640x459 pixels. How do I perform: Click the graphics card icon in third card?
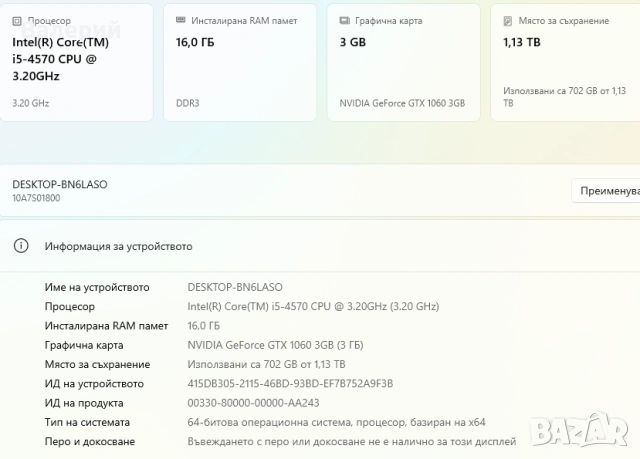pos(344,20)
